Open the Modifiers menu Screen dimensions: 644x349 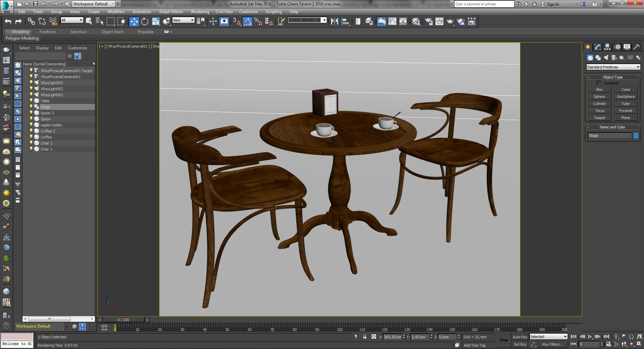[116, 12]
